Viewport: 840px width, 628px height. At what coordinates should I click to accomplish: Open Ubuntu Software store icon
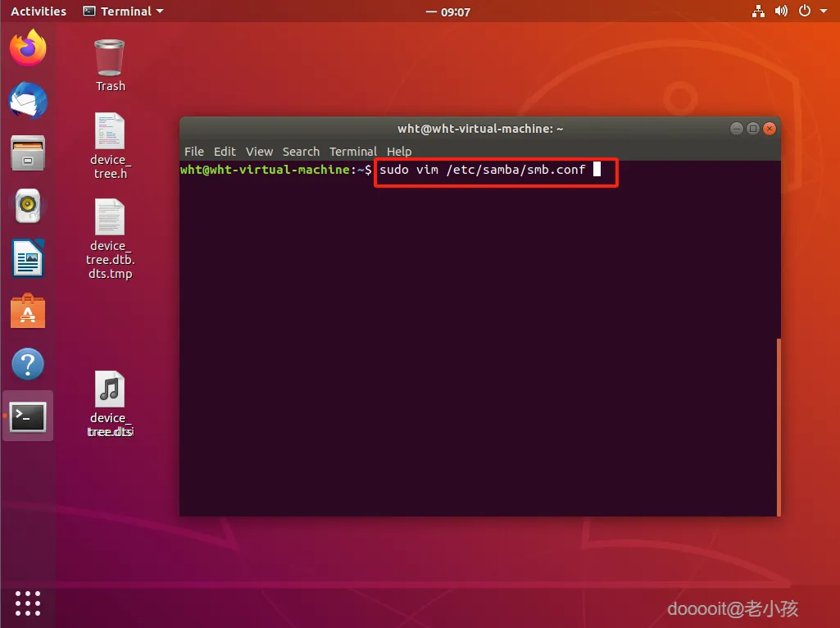[28, 311]
